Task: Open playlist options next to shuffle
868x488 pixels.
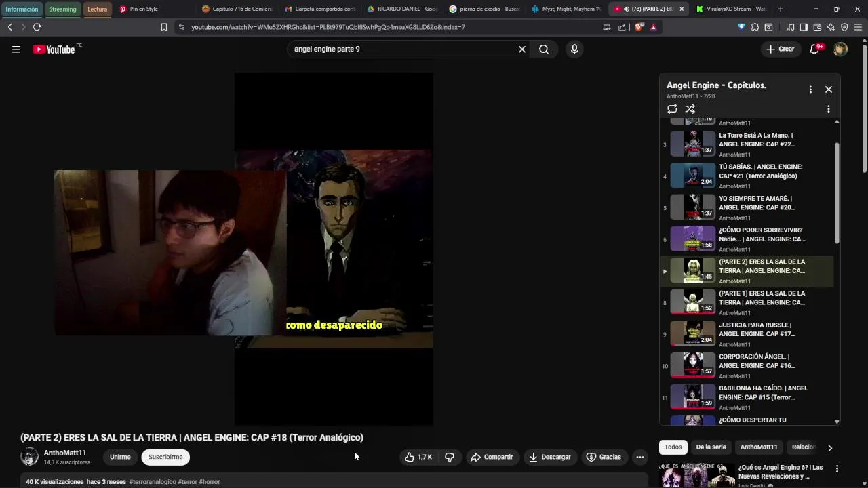Action: tap(828, 108)
